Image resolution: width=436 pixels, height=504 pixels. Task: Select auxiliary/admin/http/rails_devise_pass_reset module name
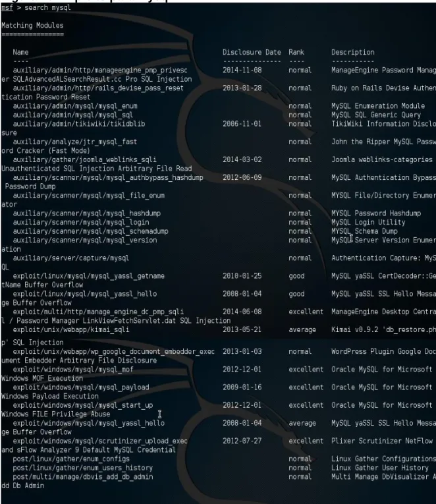[x=98, y=88]
